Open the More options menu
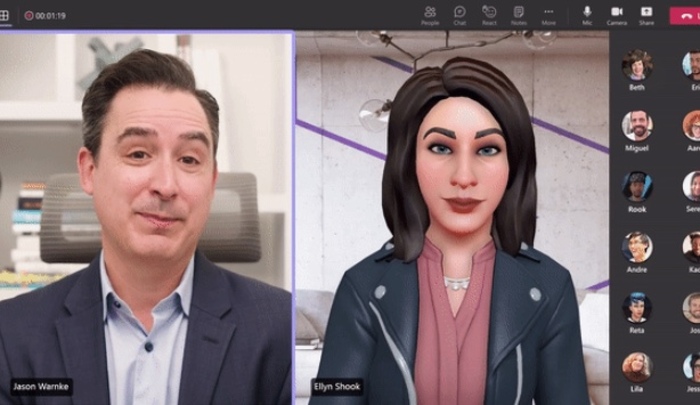The height and width of the screenshot is (405, 700). 549,16
